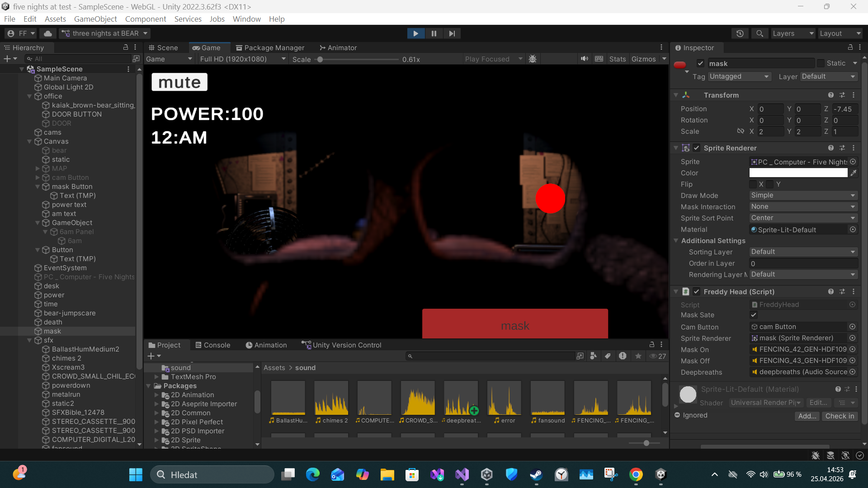The width and height of the screenshot is (868, 488).
Task: Disable Sprite Renderer component checkbox
Action: [x=697, y=148]
